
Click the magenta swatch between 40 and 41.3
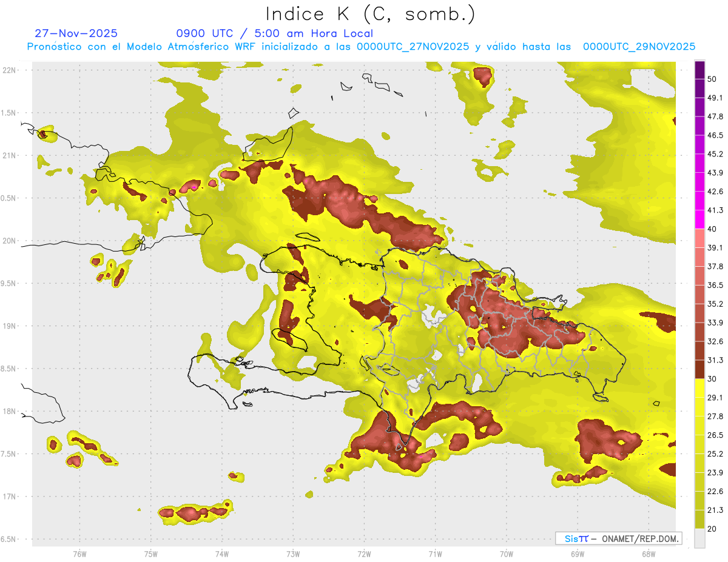pyautogui.click(x=699, y=219)
